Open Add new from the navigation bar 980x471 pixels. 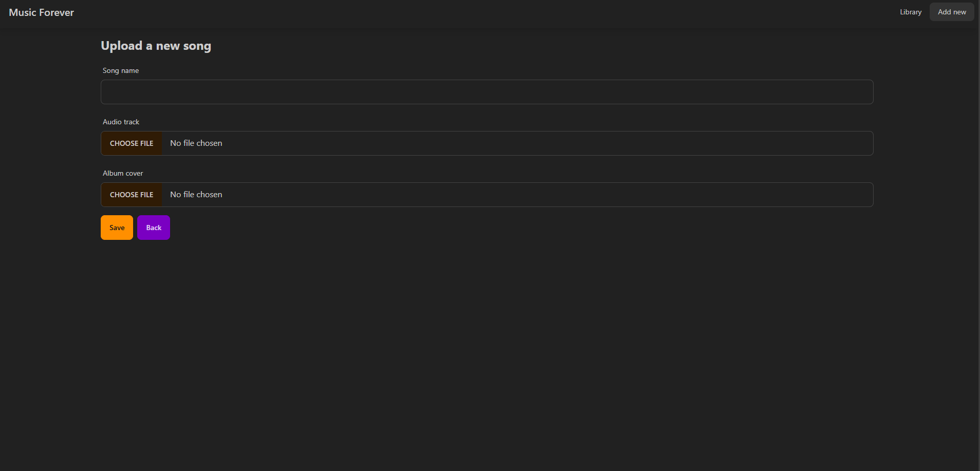point(951,12)
